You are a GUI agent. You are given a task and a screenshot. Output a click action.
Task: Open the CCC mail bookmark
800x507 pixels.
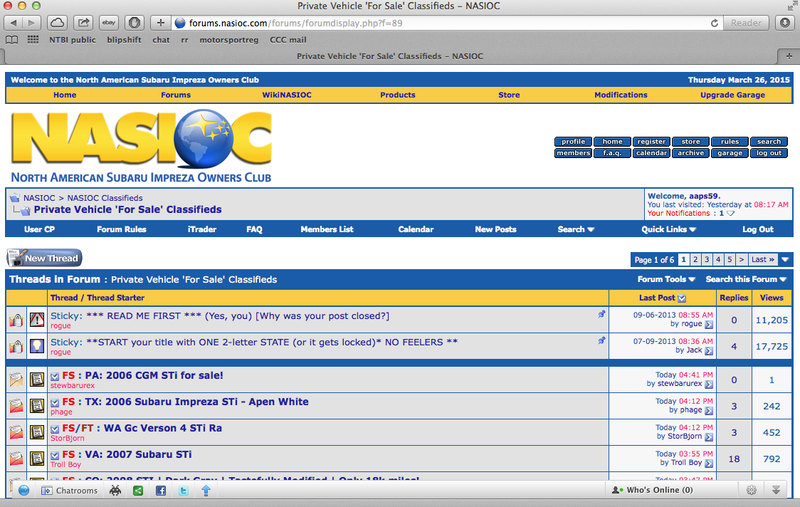(288, 40)
